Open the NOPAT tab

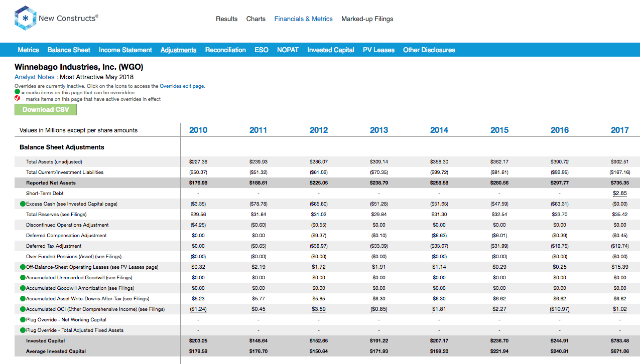[288, 50]
